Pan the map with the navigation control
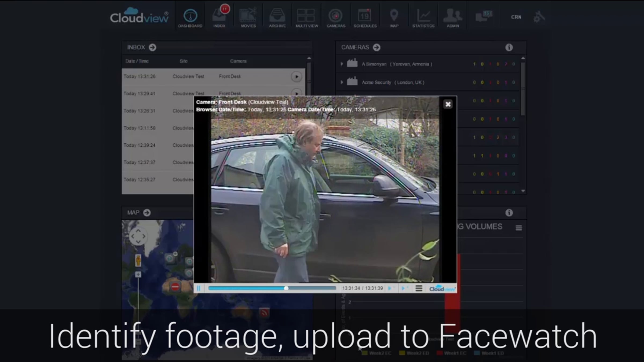Screen dimensions: 644x362 tap(138, 236)
